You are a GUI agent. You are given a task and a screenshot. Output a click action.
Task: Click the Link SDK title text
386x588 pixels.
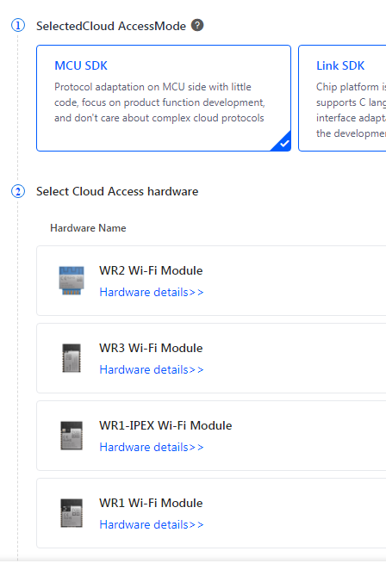coord(340,65)
